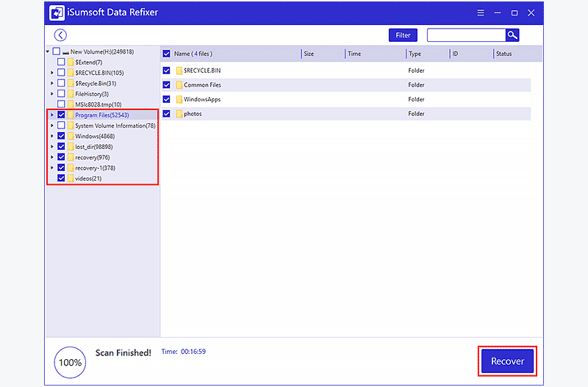This screenshot has width=588, height=387.
Task: Expand the recovery(976) tree node
Action: 52,157
